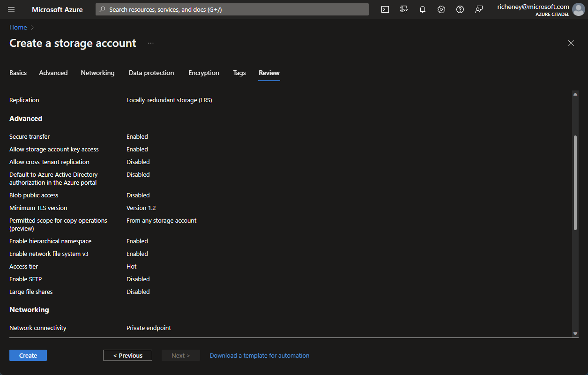The image size is (588, 375).
Task: Navigate to Home via the breadcrumb
Action: point(18,27)
